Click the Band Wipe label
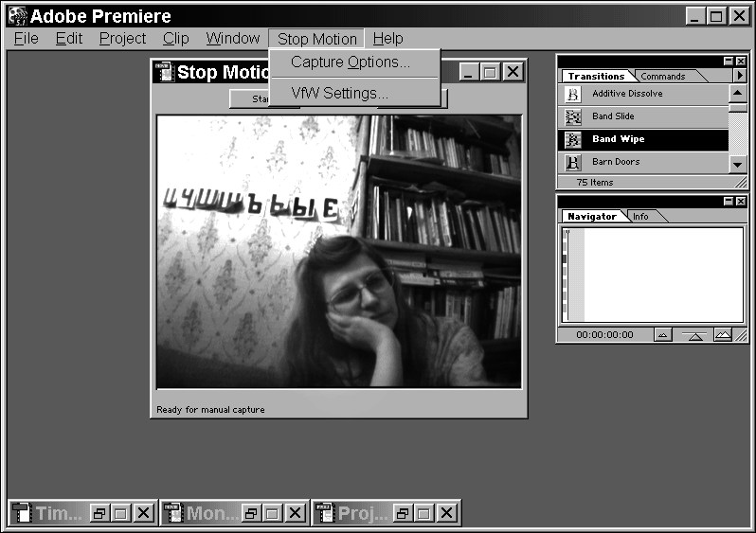Image resolution: width=756 pixels, height=533 pixels. pyautogui.click(x=619, y=139)
